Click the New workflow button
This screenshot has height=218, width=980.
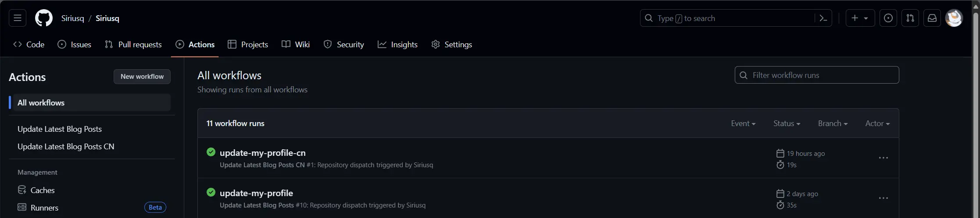pos(142,77)
